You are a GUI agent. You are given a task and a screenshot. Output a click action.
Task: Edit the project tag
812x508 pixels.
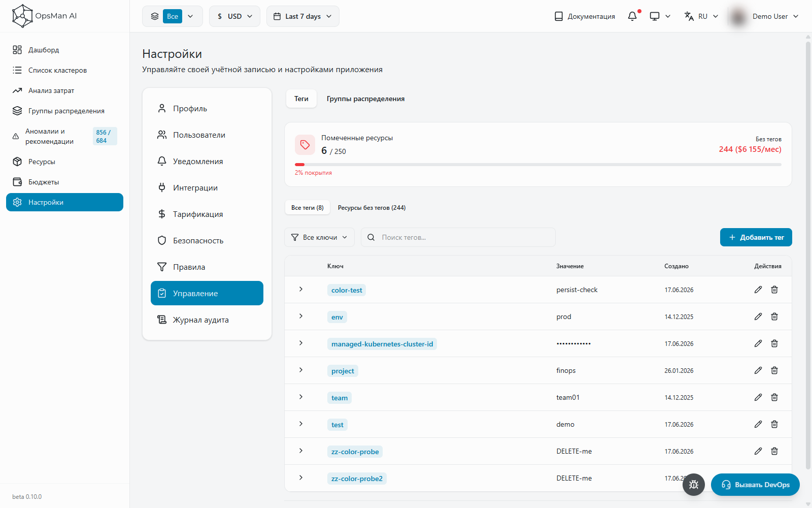[758, 370]
